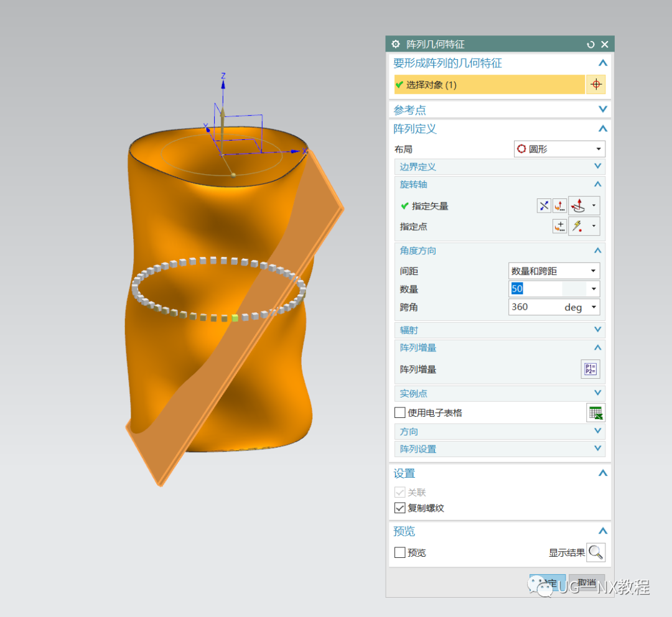Open the vector type dropdown arrow

pos(594,206)
